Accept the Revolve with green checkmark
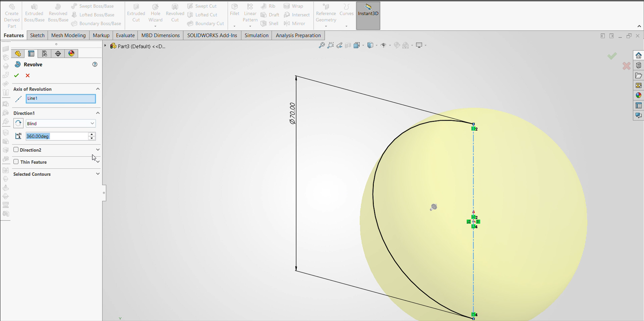The height and width of the screenshot is (321, 644). 16,75
